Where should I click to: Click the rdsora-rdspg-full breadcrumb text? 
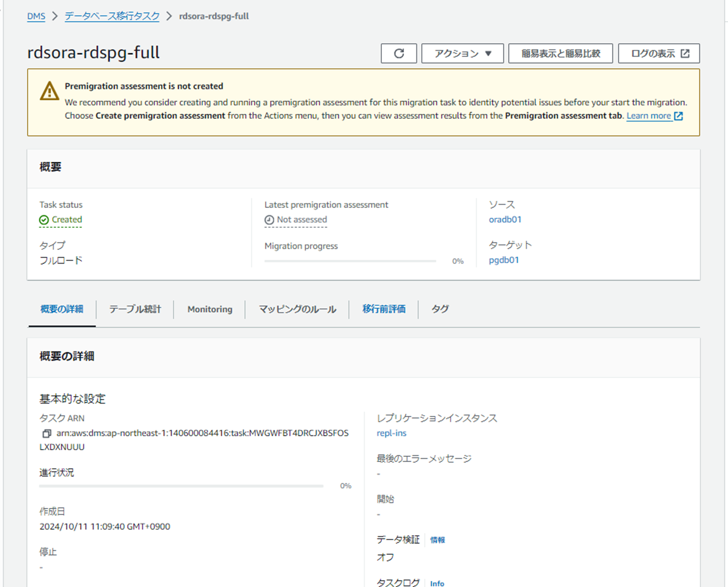(x=214, y=16)
